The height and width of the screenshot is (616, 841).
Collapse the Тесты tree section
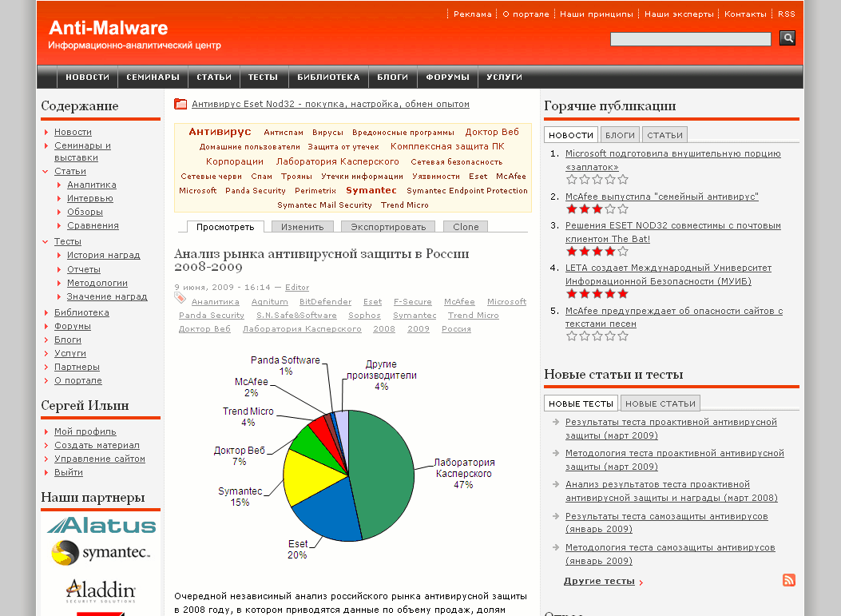tap(46, 241)
